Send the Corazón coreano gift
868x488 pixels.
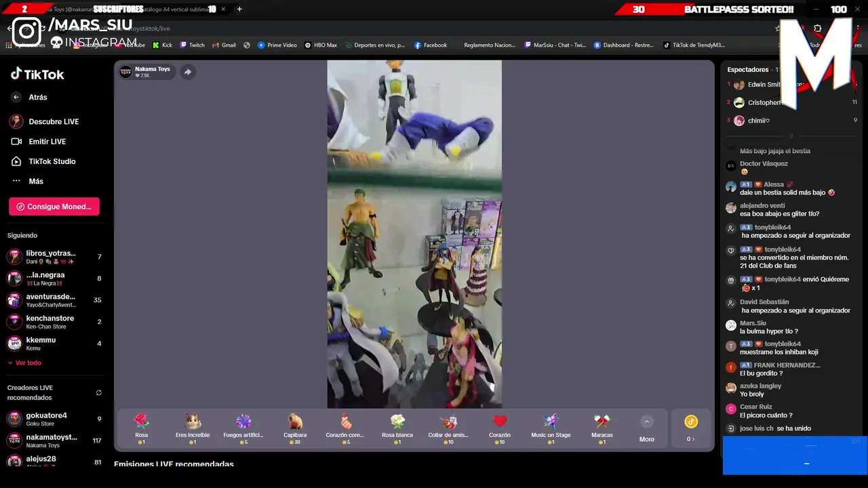click(346, 428)
